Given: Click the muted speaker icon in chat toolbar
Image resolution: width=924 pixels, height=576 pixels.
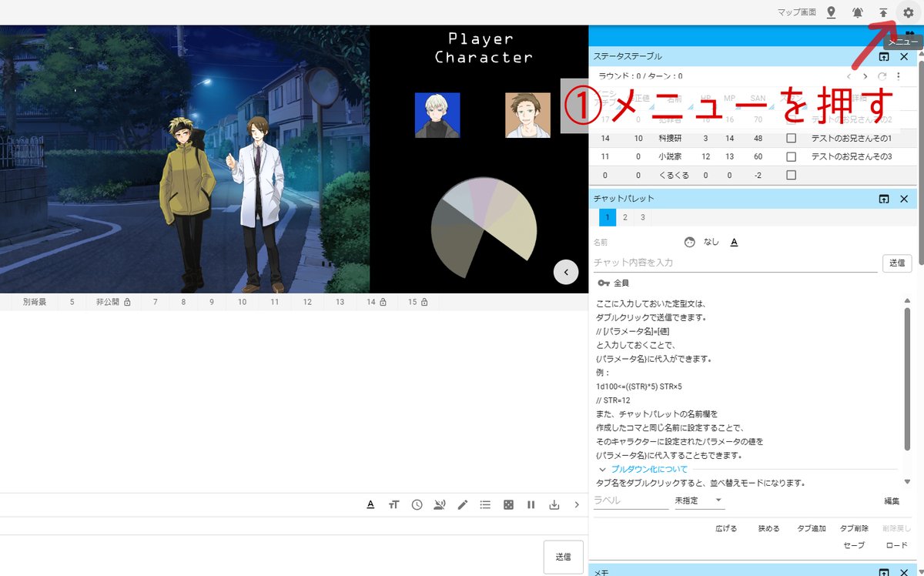Looking at the screenshot, I should click(x=440, y=505).
